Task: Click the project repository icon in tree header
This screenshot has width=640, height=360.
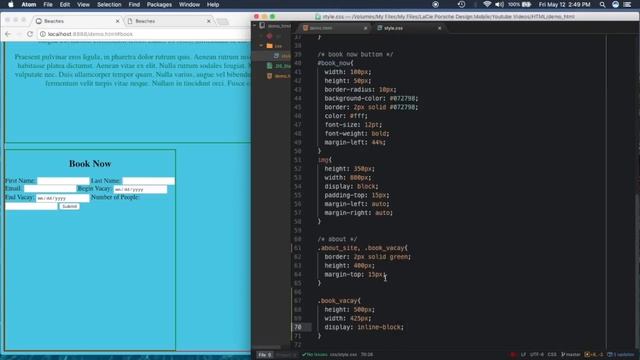Action: point(262,26)
